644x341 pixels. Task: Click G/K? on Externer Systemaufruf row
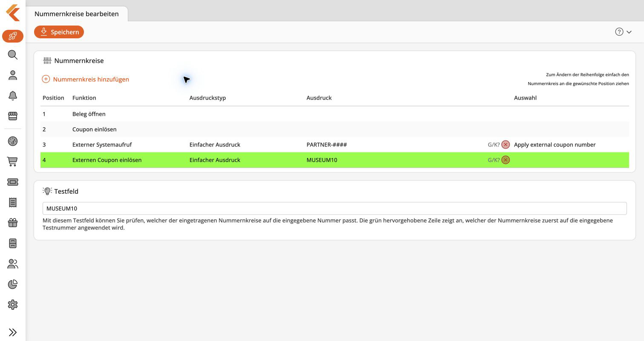pos(494,145)
